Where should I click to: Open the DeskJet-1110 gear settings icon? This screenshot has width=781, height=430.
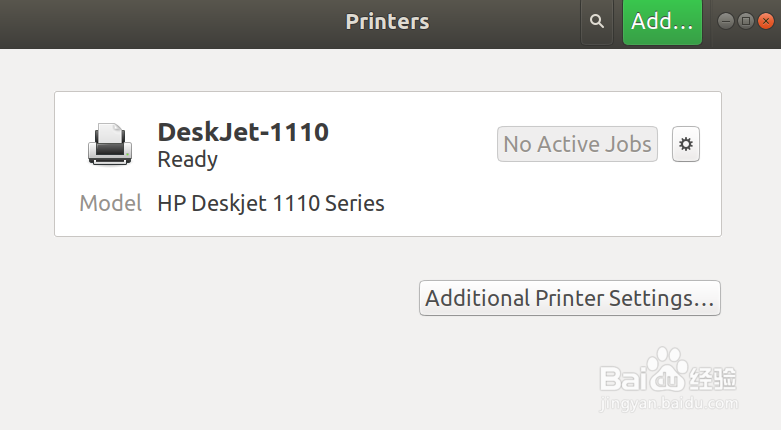tap(686, 144)
